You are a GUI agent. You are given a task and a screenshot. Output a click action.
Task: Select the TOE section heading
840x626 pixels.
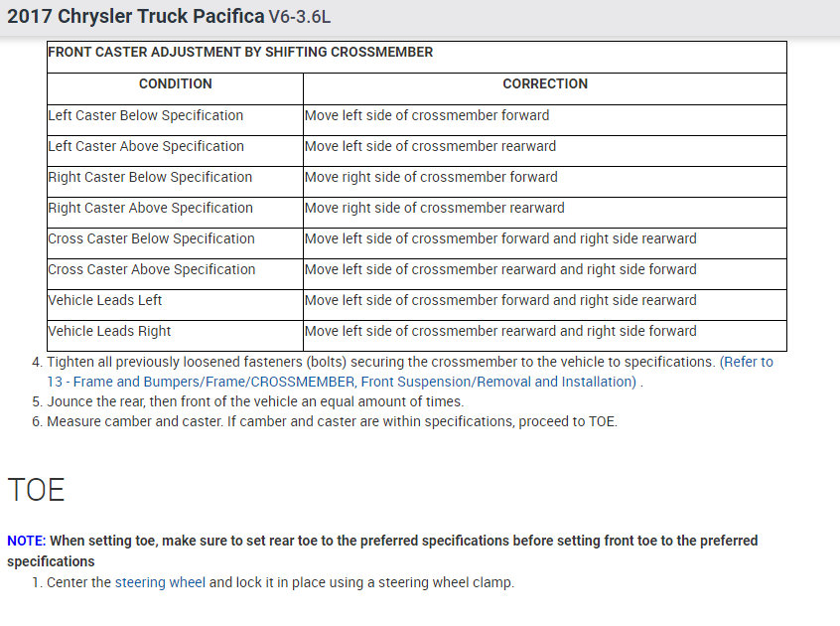(x=36, y=490)
